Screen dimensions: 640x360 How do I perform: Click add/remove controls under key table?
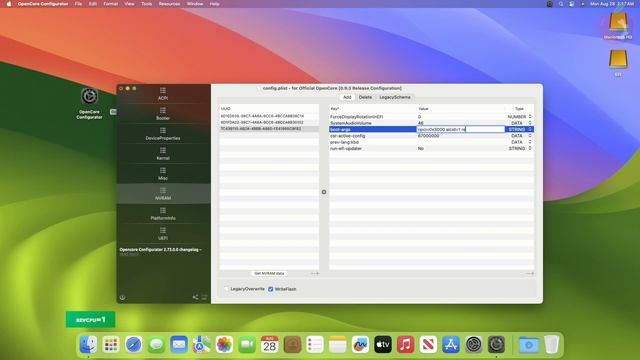pyautogui.click(x=529, y=273)
